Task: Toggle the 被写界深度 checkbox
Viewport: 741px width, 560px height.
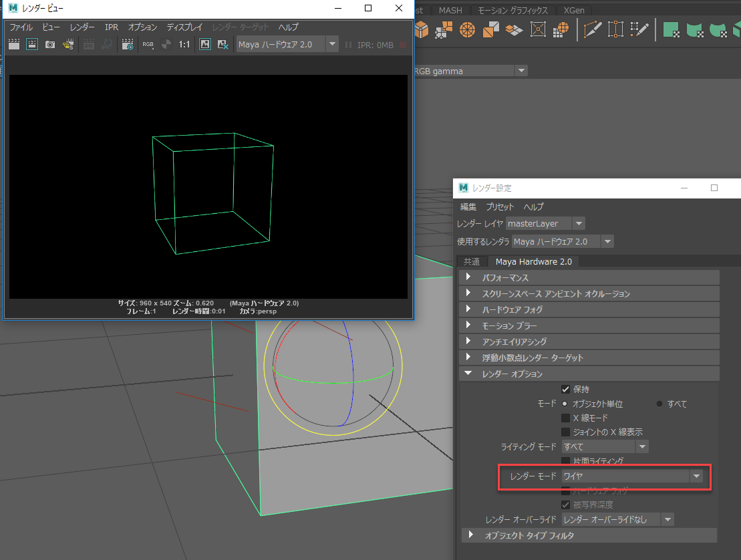Action: point(565,505)
